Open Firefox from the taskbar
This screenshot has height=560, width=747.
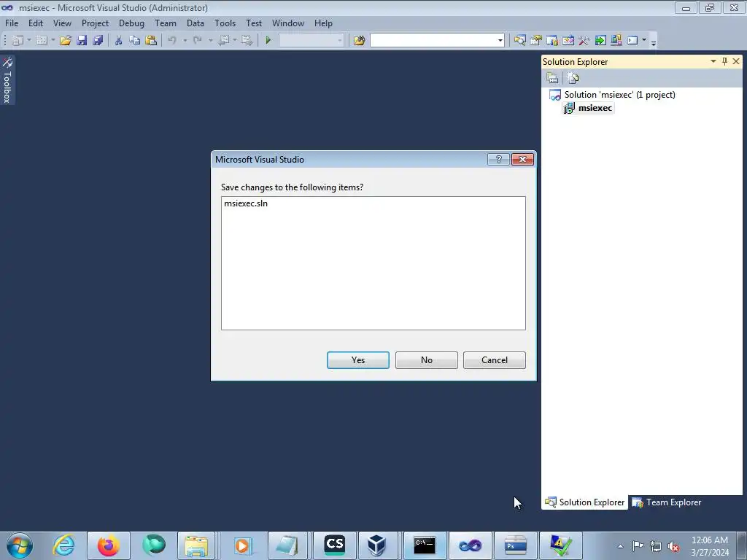click(x=109, y=545)
